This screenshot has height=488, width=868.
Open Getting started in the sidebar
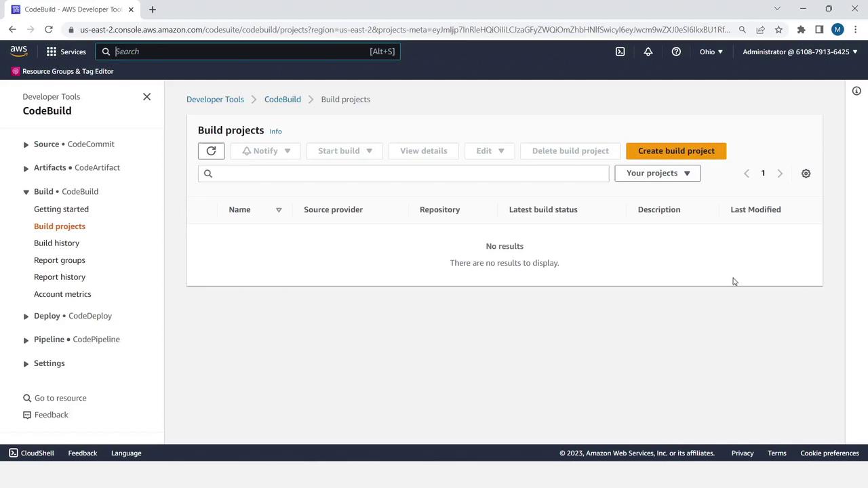point(61,209)
